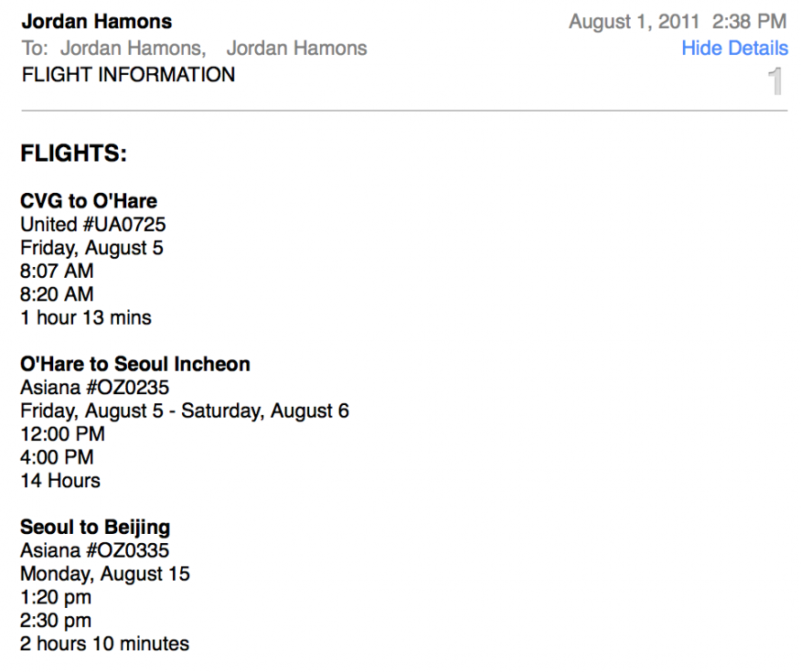
Task: Click the second recipient Jordan Hamons
Action: coord(296,48)
